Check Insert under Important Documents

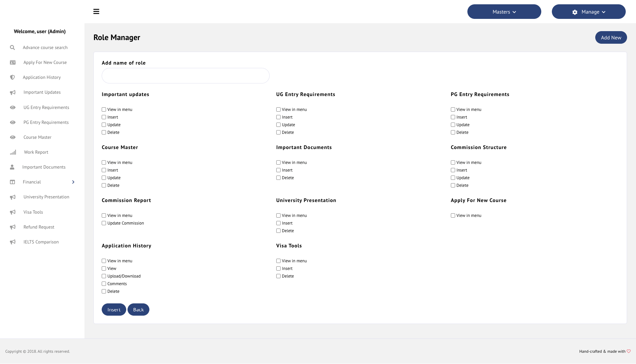pos(278,170)
